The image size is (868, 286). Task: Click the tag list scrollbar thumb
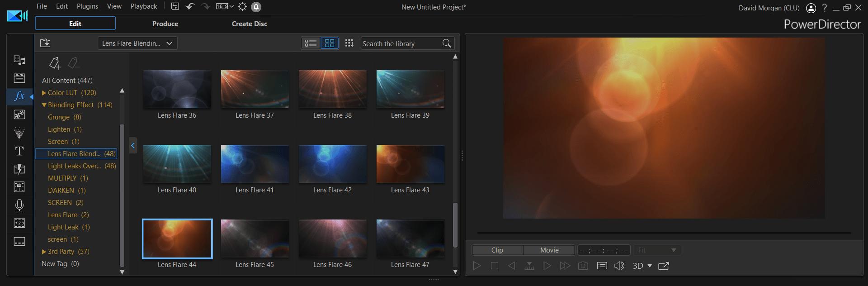click(x=122, y=195)
